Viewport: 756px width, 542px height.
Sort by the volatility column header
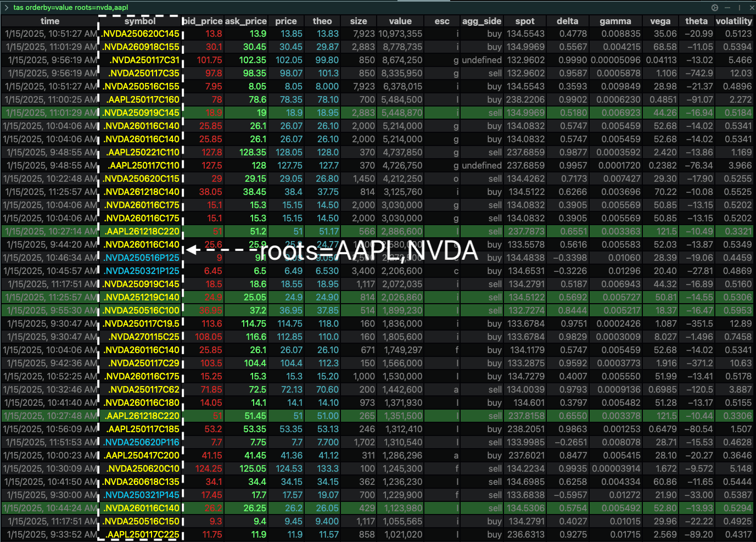(x=734, y=21)
